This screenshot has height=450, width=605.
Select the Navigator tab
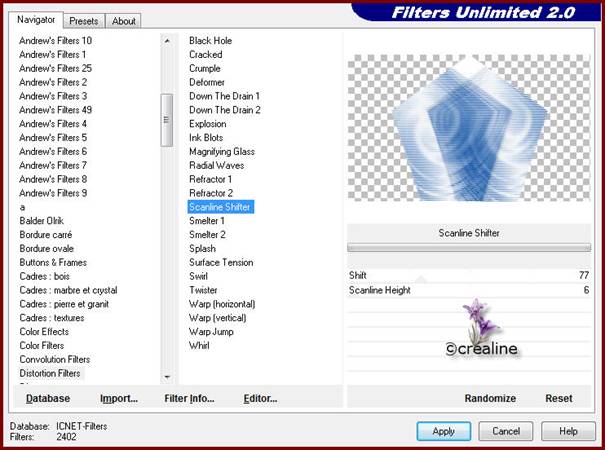37,20
